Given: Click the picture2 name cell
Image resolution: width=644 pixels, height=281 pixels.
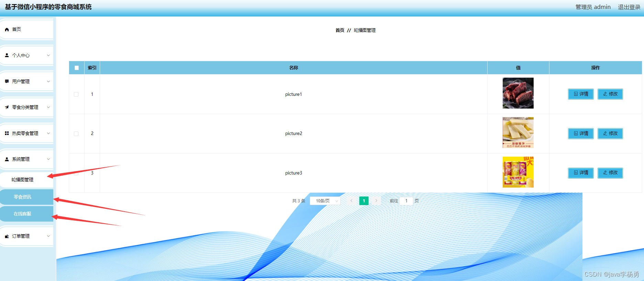Looking at the screenshot, I should (294, 133).
